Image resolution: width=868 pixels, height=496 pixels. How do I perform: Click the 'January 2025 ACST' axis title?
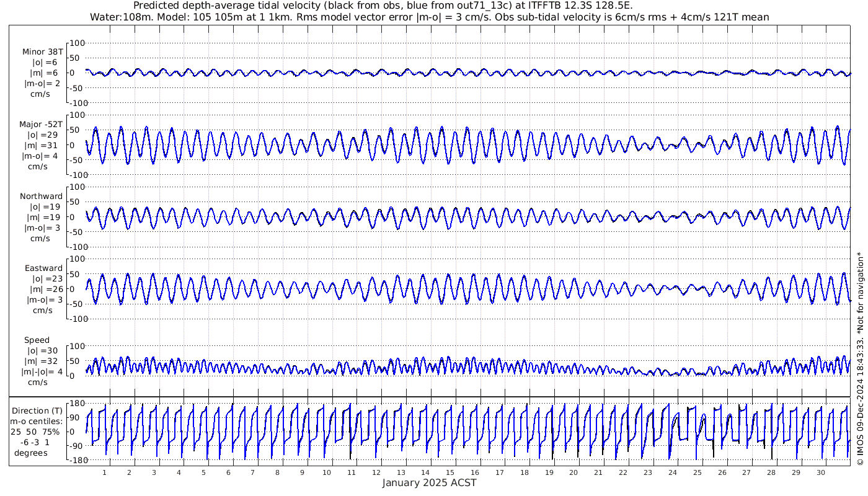point(429,483)
